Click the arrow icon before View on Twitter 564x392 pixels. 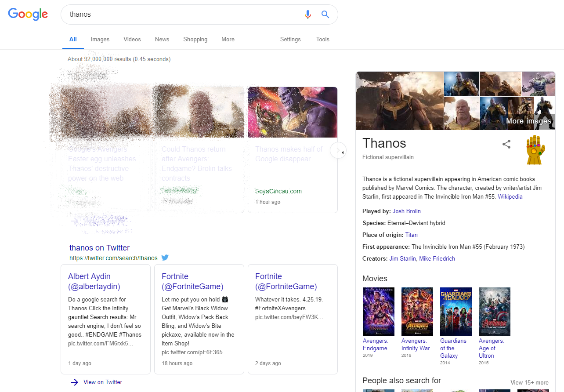pos(75,382)
